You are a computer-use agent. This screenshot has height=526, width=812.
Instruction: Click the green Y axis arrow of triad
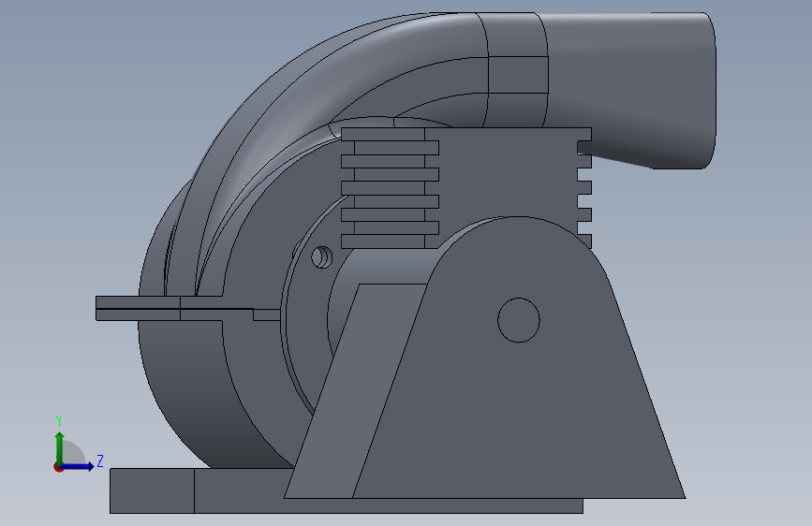[x=60, y=447]
